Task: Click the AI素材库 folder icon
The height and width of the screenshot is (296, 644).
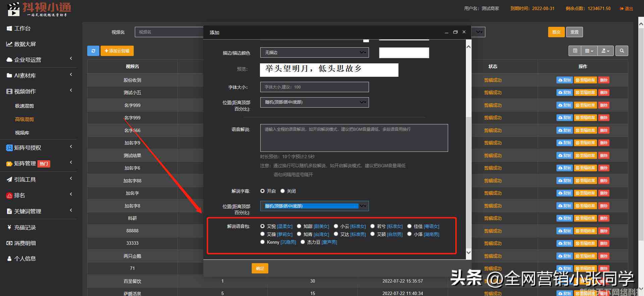Action: pyautogui.click(x=9, y=76)
